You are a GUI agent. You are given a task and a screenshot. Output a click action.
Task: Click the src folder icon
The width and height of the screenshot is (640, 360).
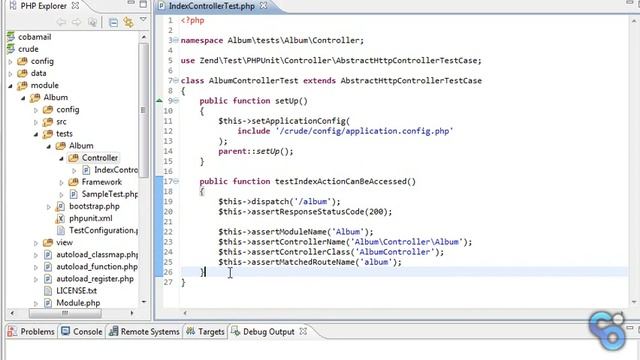[48, 122]
